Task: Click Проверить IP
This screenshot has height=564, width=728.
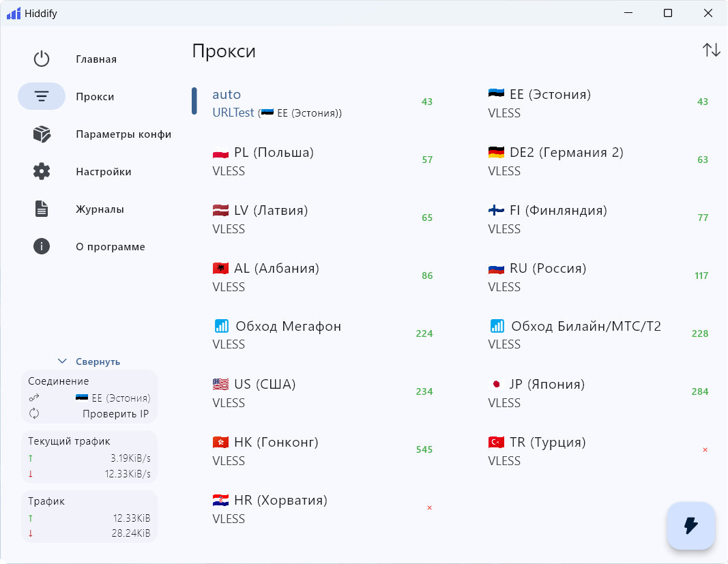Action: coord(115,413)
